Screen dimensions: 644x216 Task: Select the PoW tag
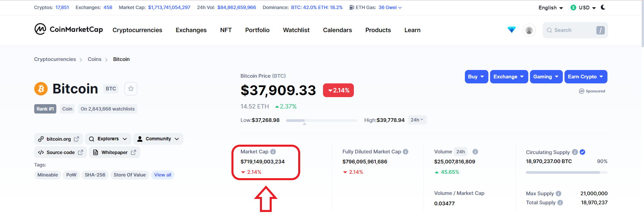tap(71, 175)
